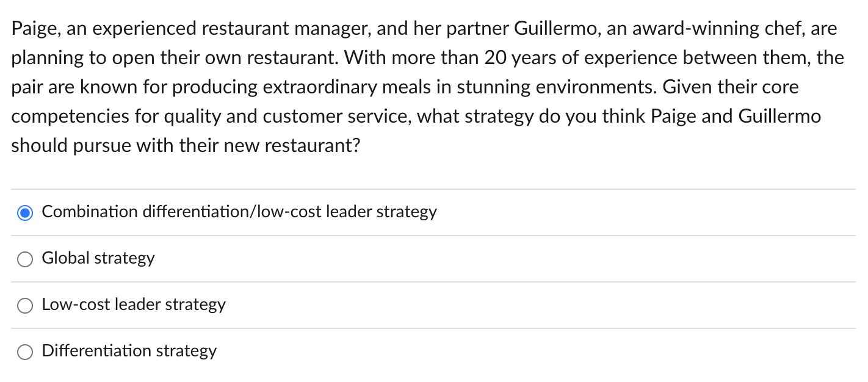This screenshot has height=382, width=868.
Task: Click the 'Low-cost leader strategy' answer label
Action: [134, 305]
